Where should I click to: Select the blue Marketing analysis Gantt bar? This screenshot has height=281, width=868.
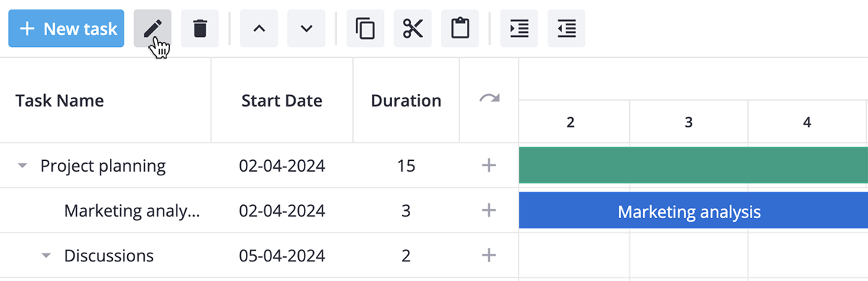pyautogui.click(x=693, y=211)
